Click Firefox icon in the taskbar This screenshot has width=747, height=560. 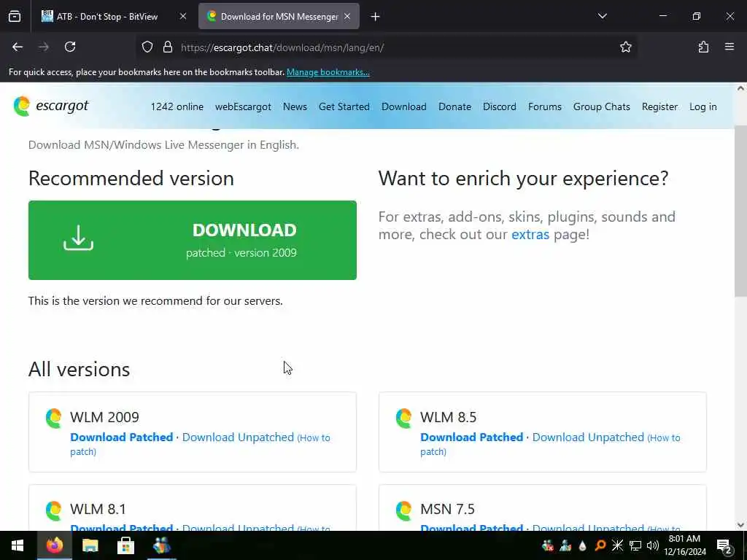click(54, 545)
